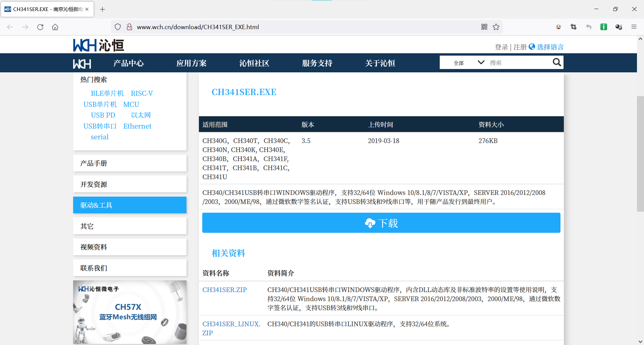Click the serial hot search link
644x345 pixels.
point(100,137)
